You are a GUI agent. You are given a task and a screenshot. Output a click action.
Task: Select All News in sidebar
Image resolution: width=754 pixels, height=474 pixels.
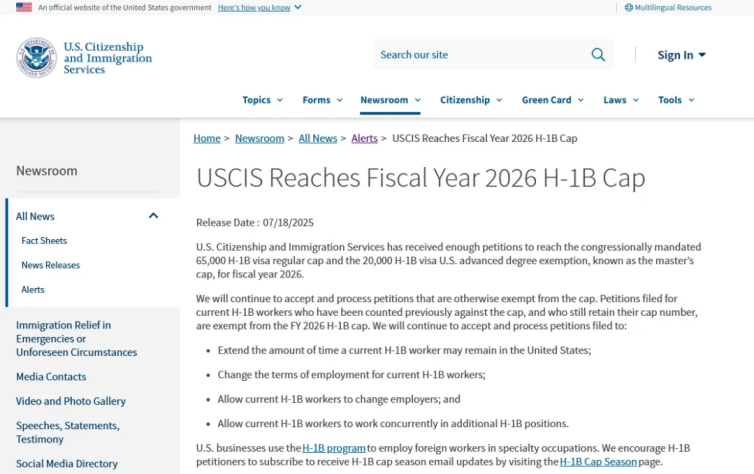pyautogui.click(x=35, y=216)
